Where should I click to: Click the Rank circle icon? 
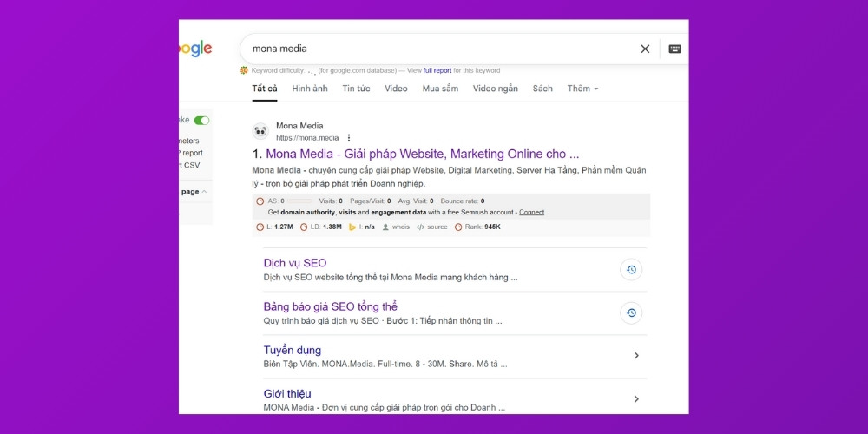pyautogui.click(x=458, y=227)
